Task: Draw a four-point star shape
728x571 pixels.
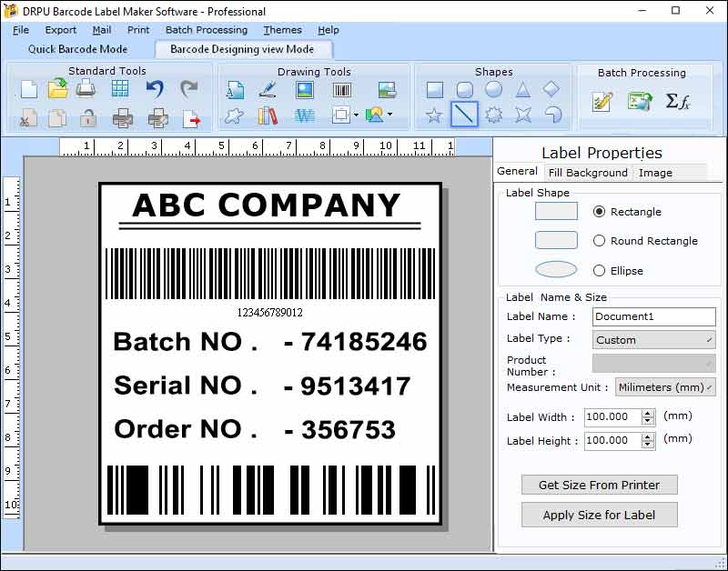Action: coord(523,115)
